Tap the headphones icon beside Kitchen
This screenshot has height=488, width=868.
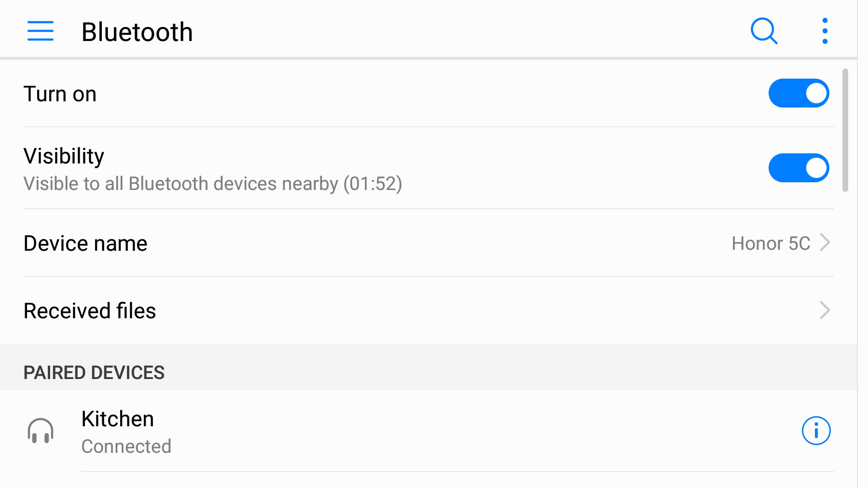click(x=41, y=431)
